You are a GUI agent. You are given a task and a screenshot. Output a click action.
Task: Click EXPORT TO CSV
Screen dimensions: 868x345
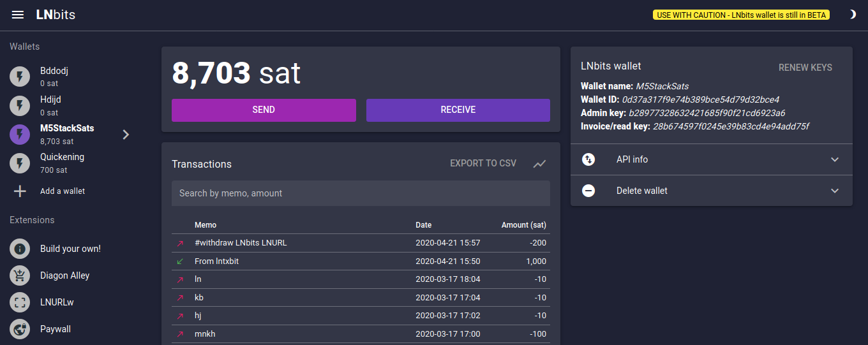(483, 163)
